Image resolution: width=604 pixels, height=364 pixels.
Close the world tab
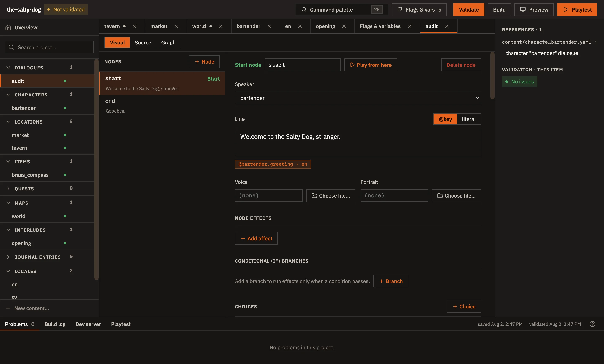pyautogui.click(x=221, y=26)
